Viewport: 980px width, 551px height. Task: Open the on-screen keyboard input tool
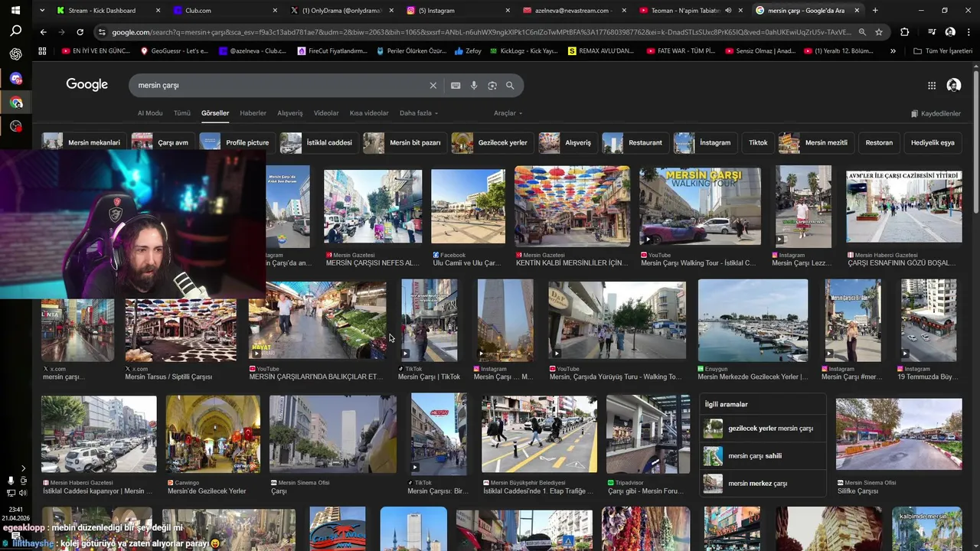(456, 86)
